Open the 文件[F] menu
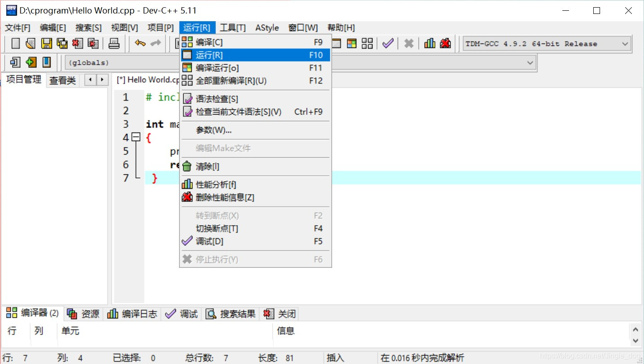Image resolution: width=644 pixels, height=364 pixels. click(x=18, y=28)
